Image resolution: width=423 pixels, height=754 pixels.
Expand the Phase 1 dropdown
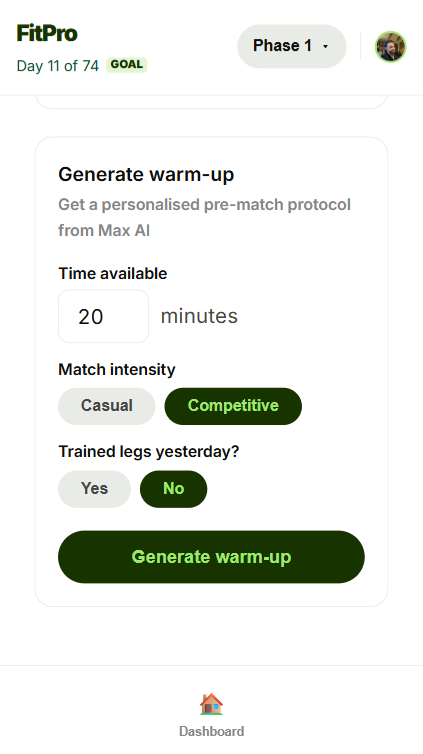click(x=292, y=46)
